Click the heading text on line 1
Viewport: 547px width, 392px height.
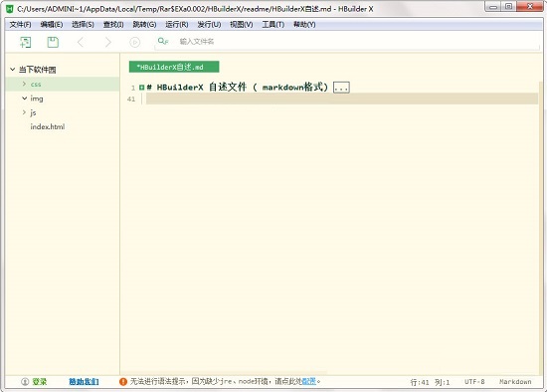click(x=238, y=87)
